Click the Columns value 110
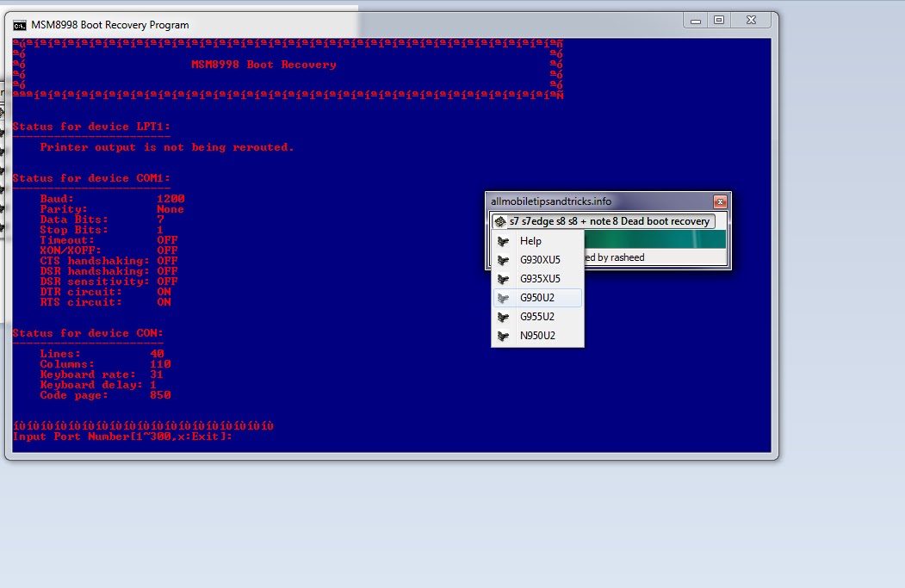The width and height of the screenshot is (905, 588). pos(160,364)
